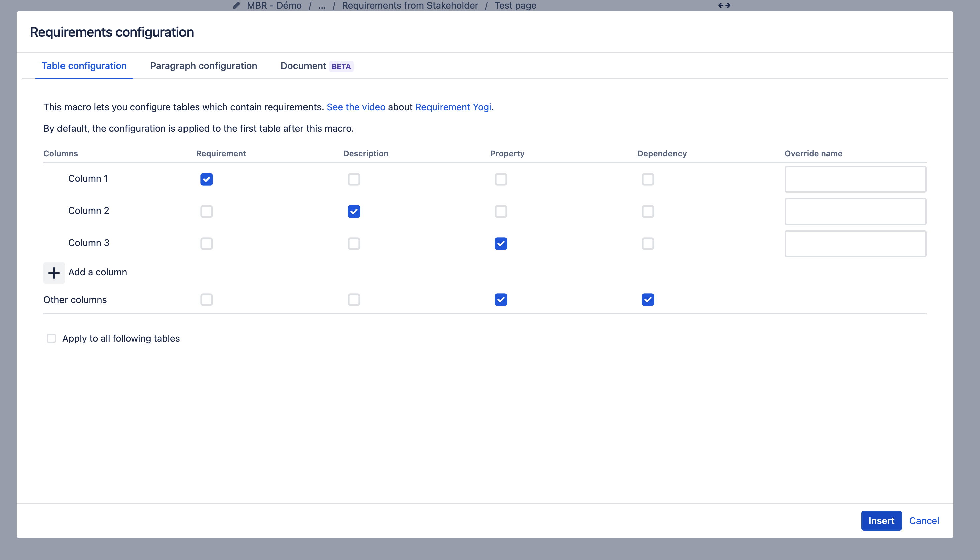Uncheck Property checkbox for Column 3
The width and height of the screenshot is (980, 560).
coord(501,244)
